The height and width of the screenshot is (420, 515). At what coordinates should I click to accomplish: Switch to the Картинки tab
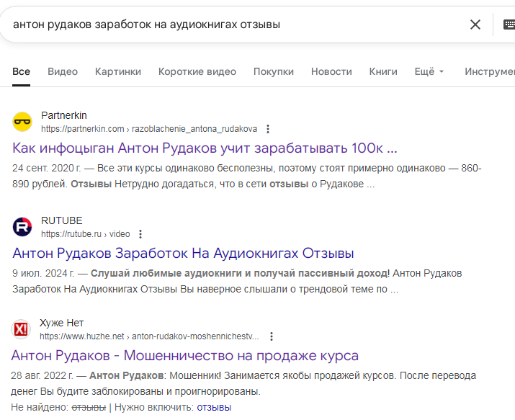click(x=118, y=71)
